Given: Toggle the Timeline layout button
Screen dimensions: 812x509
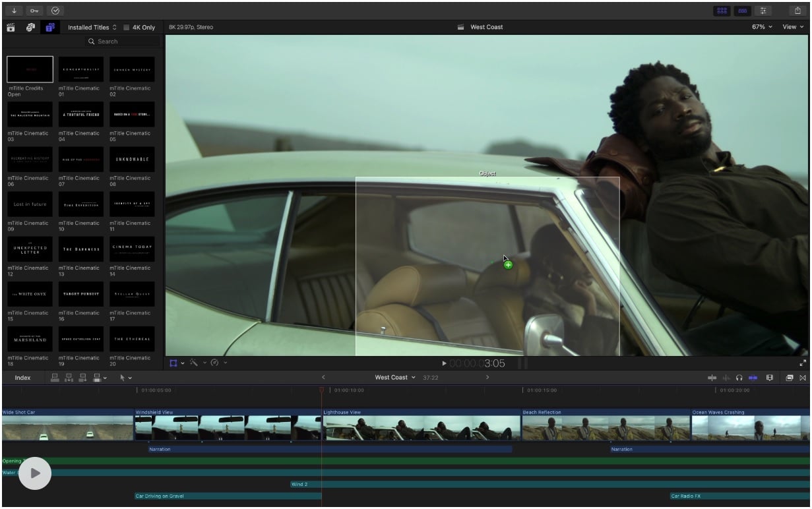Looking at the screenshot, I should pyautogui.click(x=743, y=11).
